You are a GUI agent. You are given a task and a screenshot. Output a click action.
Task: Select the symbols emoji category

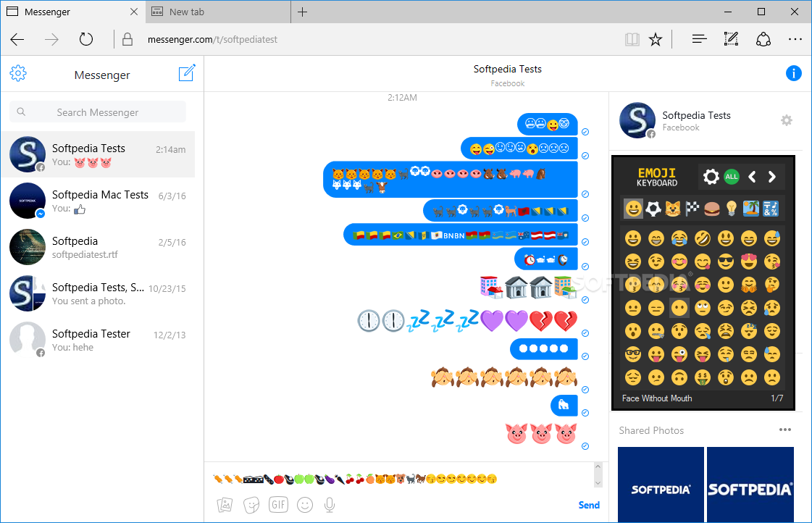pos(771,209)
